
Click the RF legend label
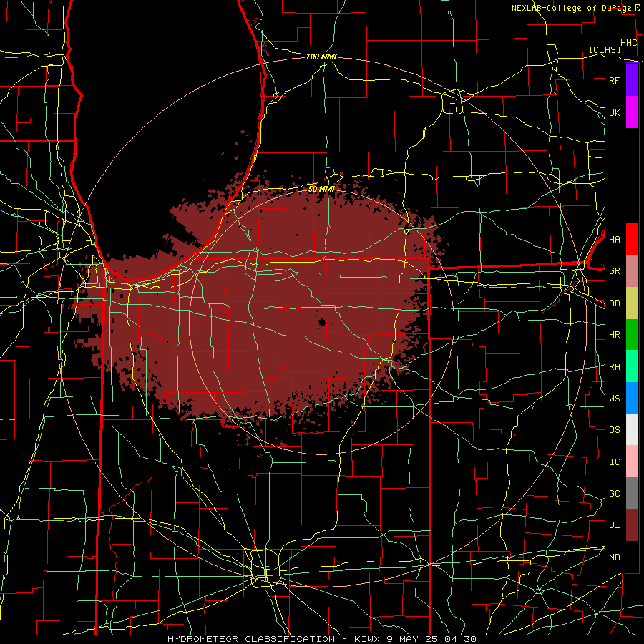(614, 80)
